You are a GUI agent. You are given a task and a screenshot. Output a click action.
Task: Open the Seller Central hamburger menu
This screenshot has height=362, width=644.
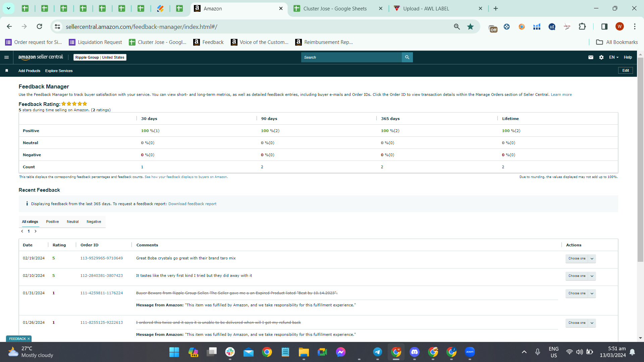point(6,57)
